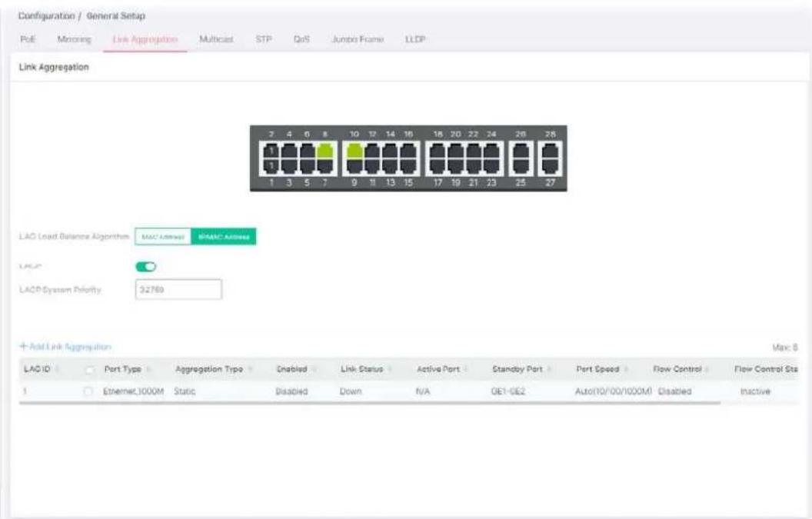This screenshot has width=812, height=519.
Task: Select port 14 in the switch panel
Action: tap(391, 151)
